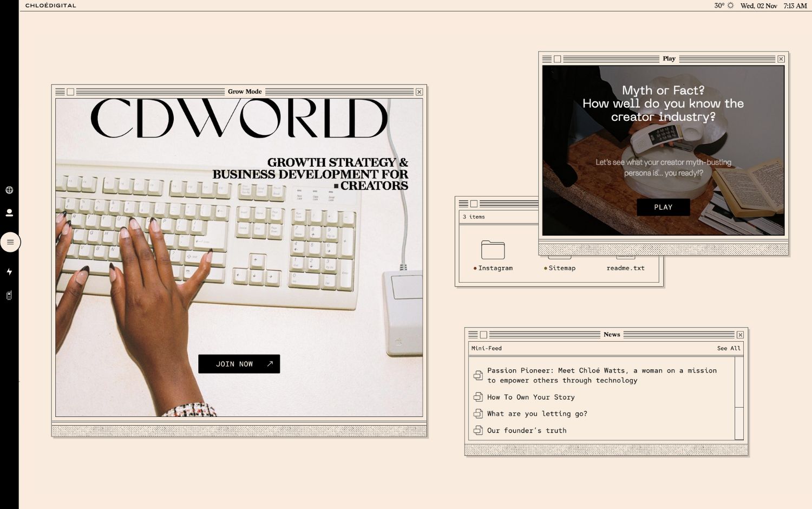Open the Sitemap item
The height and width of the screenshot is (509, 812).
[x=561, y=268]
